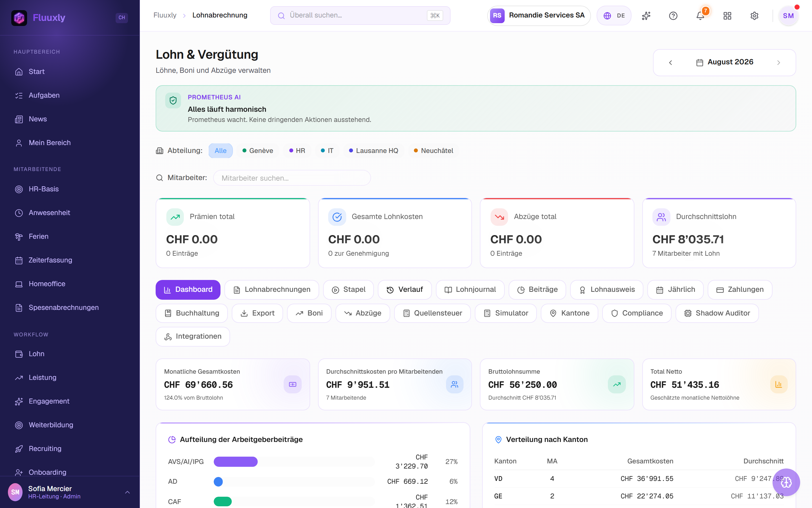
Task: Open notifications bell with 7 badge
Action: (x=700, y=16)
